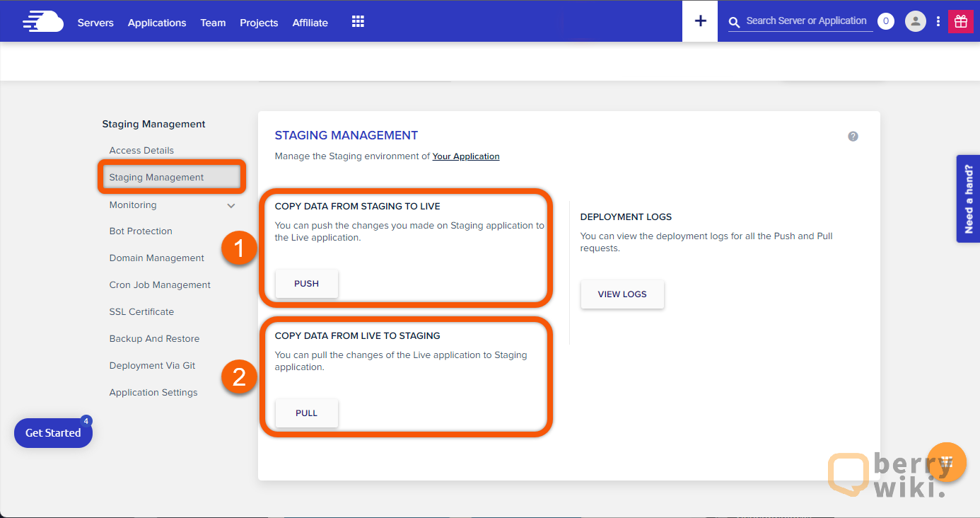Open the Projects menu
Screen dimensions: 980x518
[x=259, y=23]
